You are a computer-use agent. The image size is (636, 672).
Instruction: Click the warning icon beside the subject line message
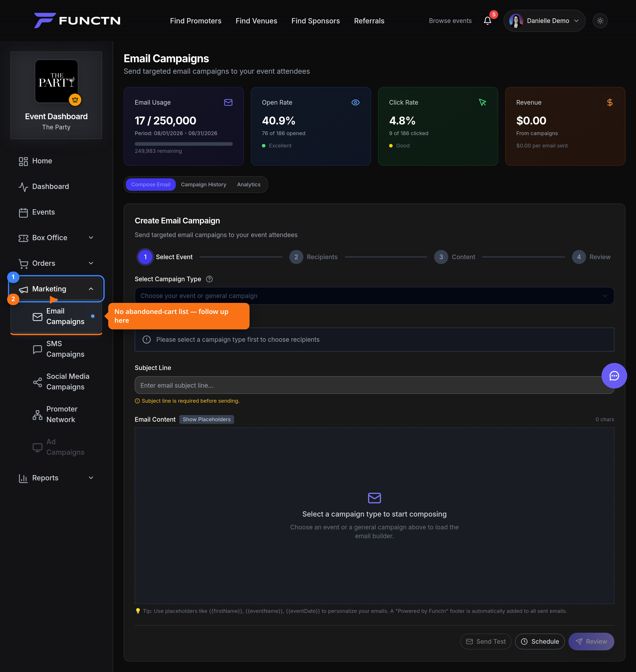pos(137,401)
